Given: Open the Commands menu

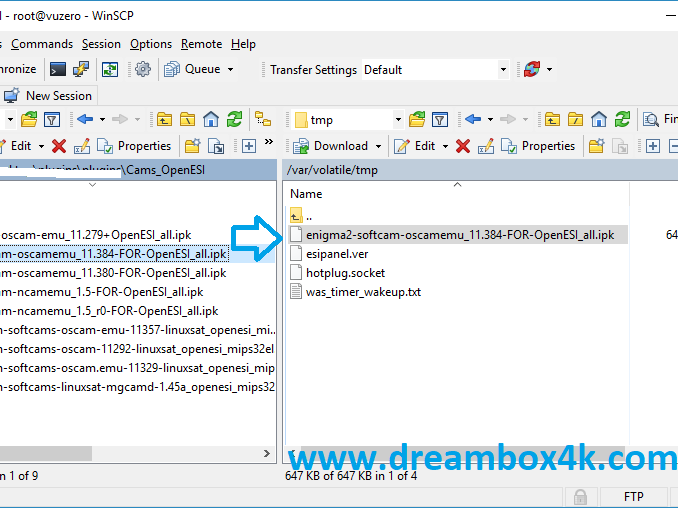Looking at the screenshot, I should (x=42, y=44).
